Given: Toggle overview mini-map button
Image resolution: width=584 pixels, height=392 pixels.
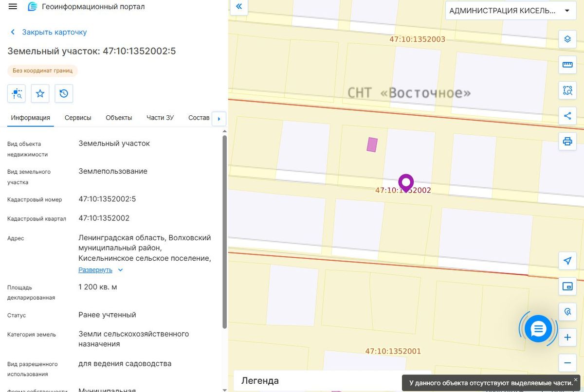Looking at the screenshot, I should (x=567, y=286).
